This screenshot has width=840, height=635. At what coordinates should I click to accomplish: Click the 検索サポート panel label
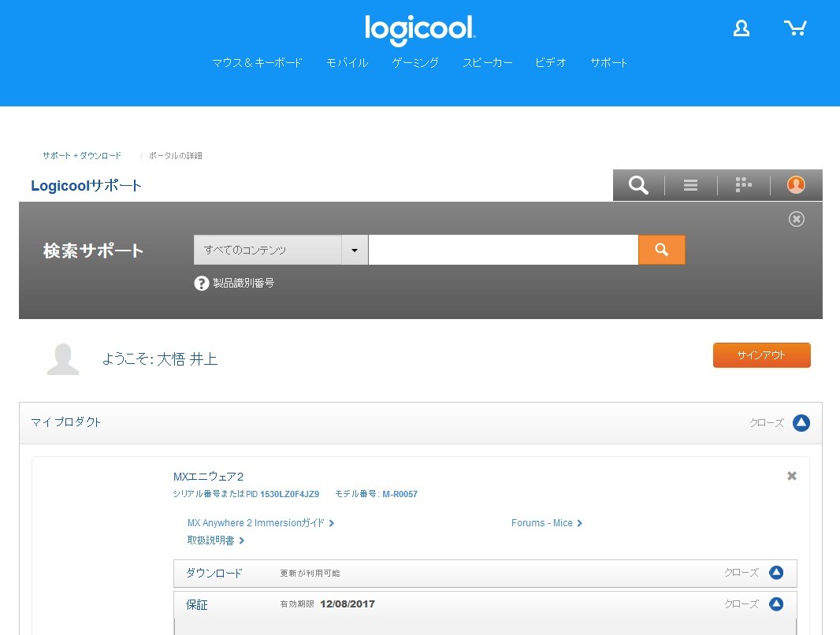(x=93, y=251)
